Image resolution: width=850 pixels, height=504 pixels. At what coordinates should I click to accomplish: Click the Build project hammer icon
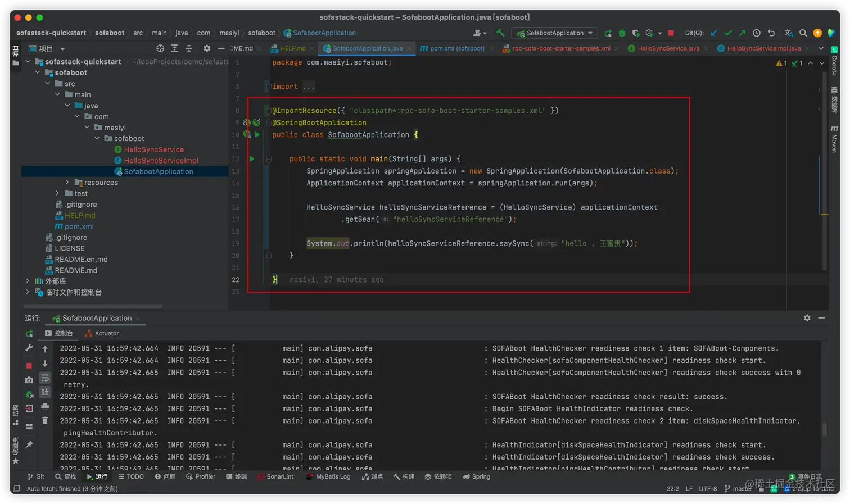click(x=500, y=33)
